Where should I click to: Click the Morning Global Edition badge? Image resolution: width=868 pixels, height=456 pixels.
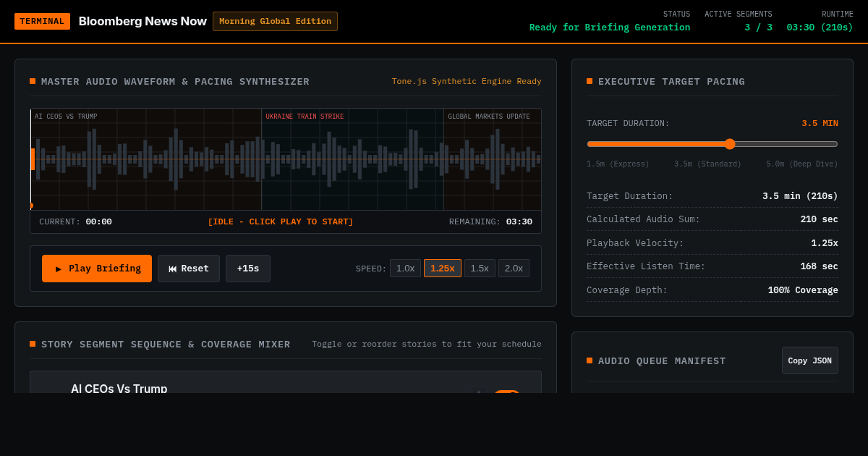(275, 21)
